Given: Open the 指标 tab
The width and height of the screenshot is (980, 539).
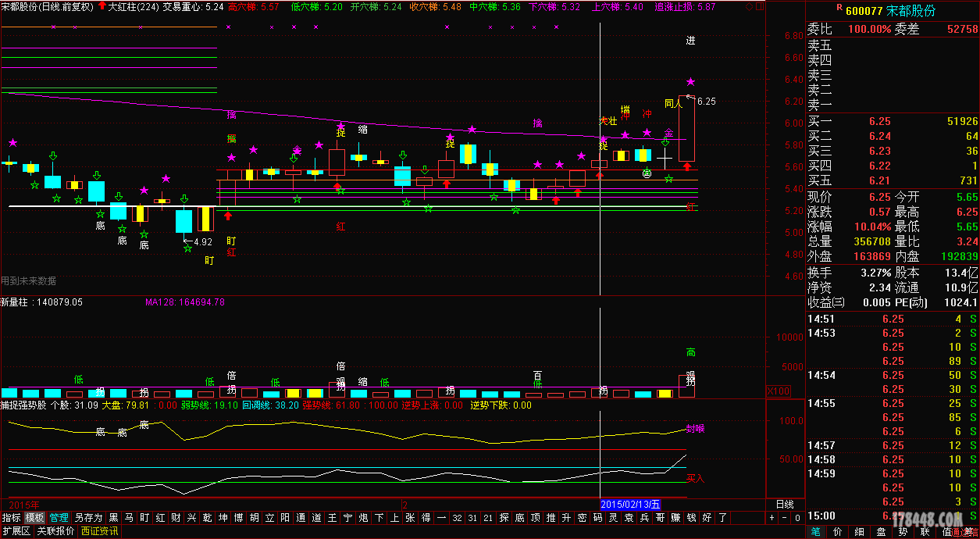Looking at the screenshot, I should coord(12,517).
